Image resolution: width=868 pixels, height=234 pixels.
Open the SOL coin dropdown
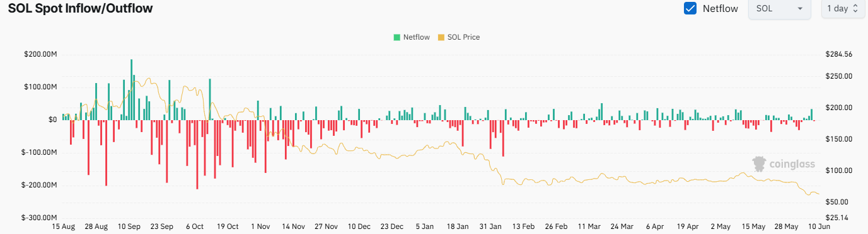click(x=779, y=9)
